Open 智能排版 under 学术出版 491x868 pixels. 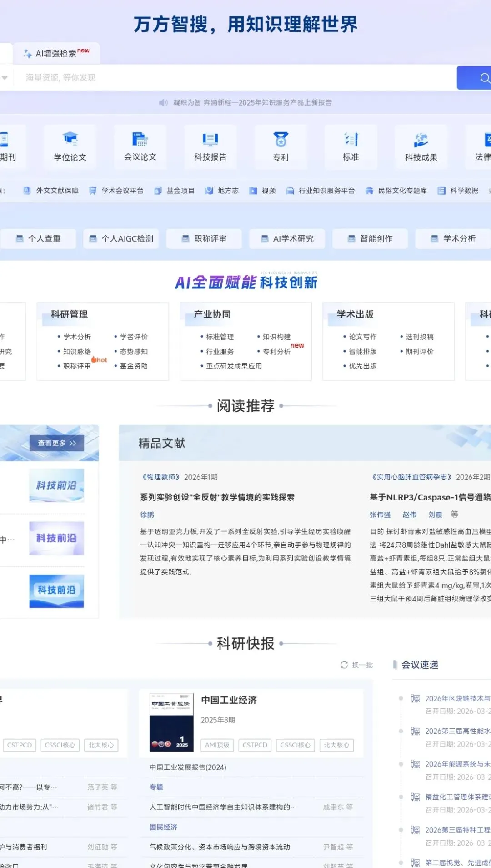363,352
